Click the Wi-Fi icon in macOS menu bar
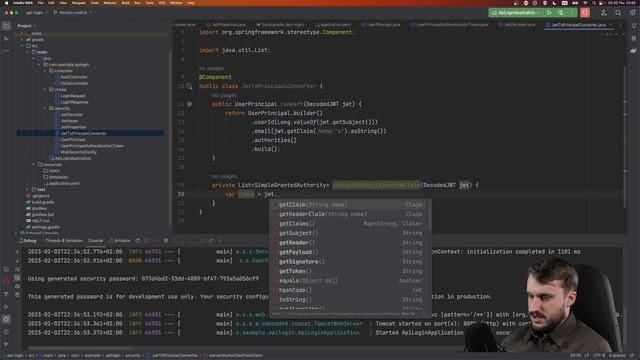The width and height of the screenshot is (640, 360). pyautogui.click(x=585, y=3)
